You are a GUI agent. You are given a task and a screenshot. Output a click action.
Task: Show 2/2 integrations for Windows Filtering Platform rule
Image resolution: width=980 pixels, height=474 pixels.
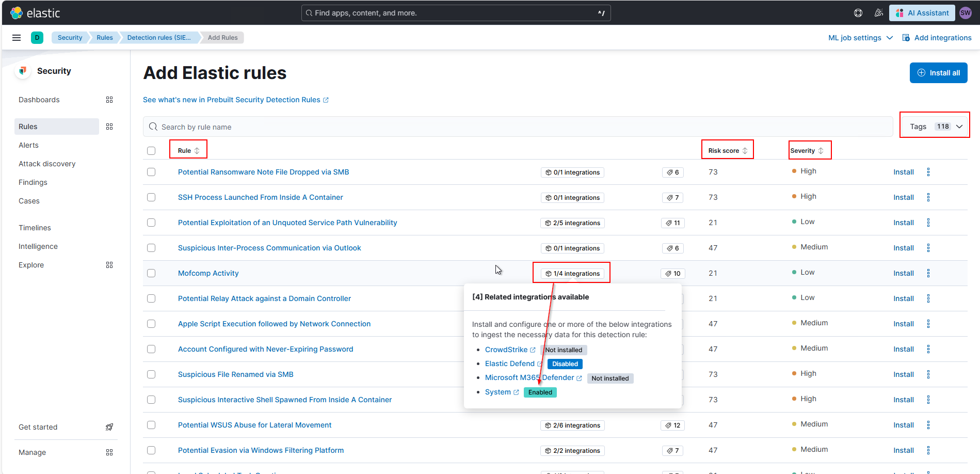572,451
